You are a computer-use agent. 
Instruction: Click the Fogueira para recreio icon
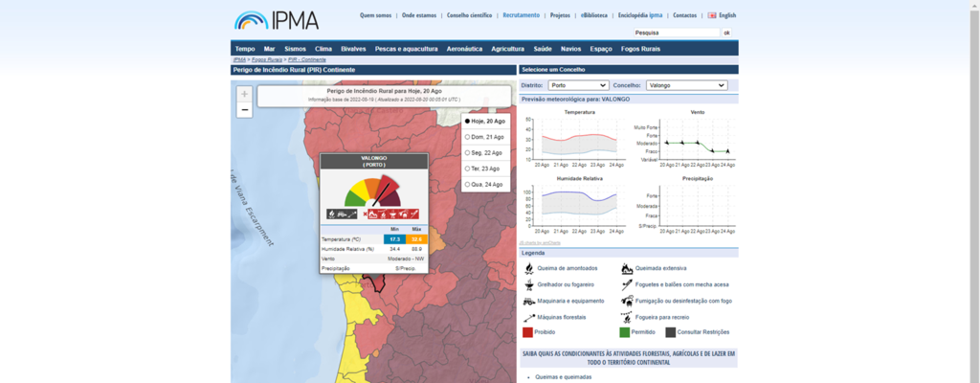627,316
